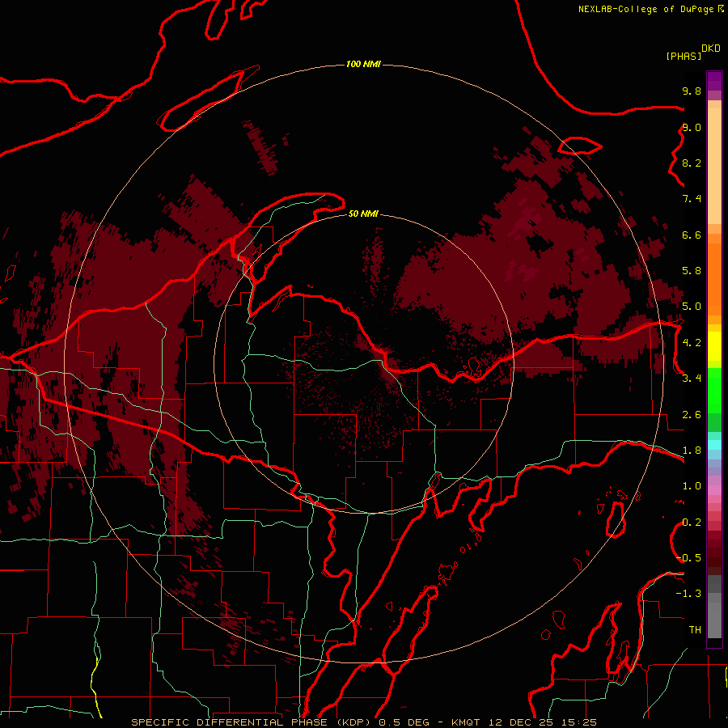Screen dimensions: 728x728
Task: Select the 6.6 scale label
Action: [692, 235]
